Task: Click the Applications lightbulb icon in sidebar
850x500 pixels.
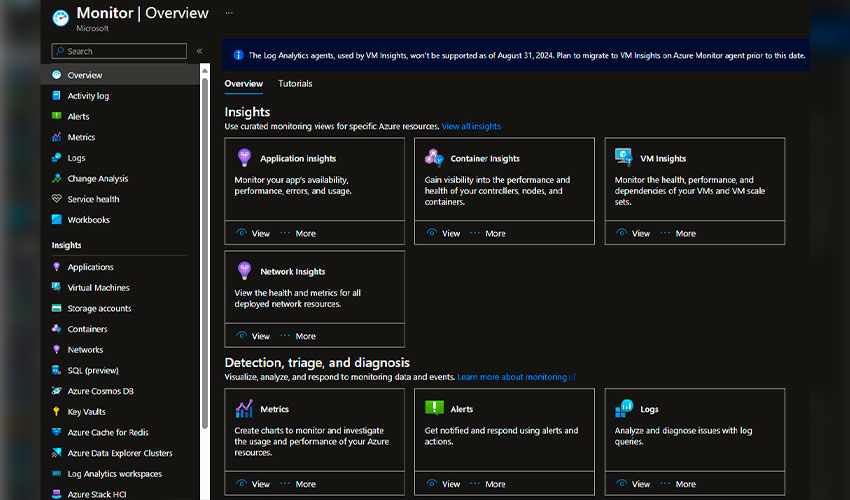Action: 56,266
